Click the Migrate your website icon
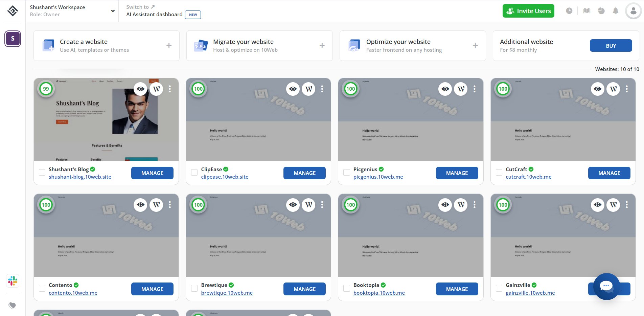Screen dimensions: 644x316 [x=201, y=45]
